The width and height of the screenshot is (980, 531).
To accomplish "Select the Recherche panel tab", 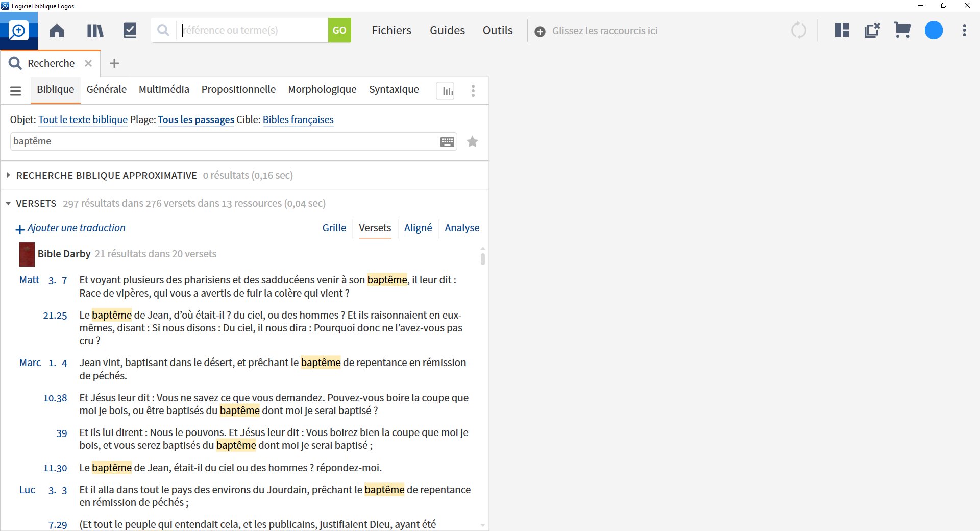I will click(51, 63).
